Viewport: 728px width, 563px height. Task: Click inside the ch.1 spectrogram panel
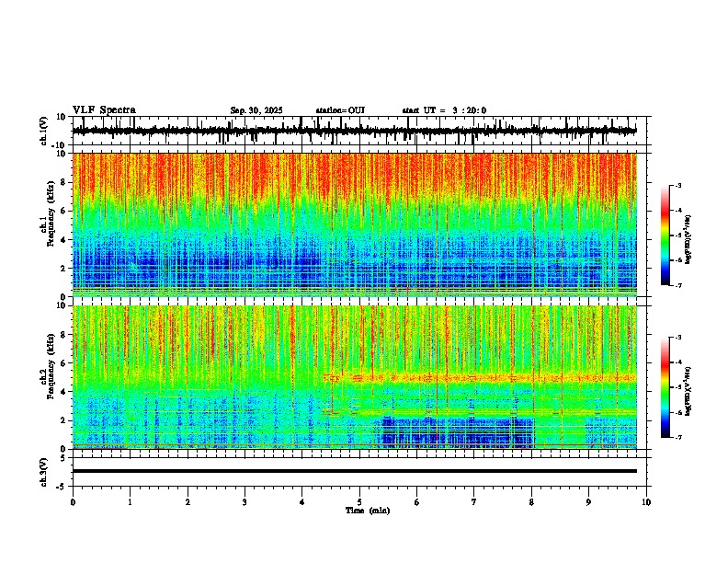click(x=355, y=224)
